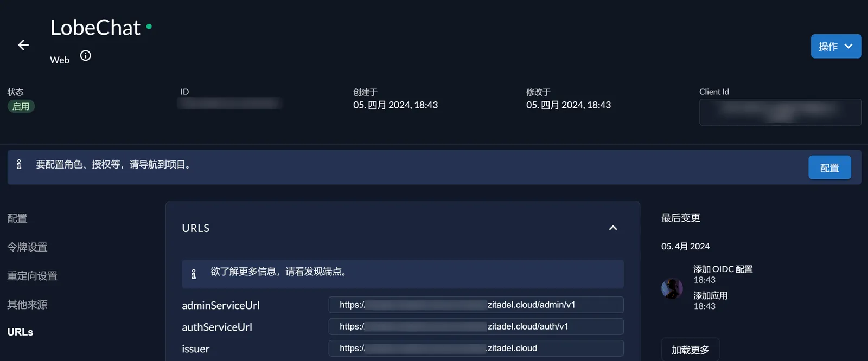Click the adminServiceUrl value field
The height and width of the screenshot is (361, 868).
point(476,305)
